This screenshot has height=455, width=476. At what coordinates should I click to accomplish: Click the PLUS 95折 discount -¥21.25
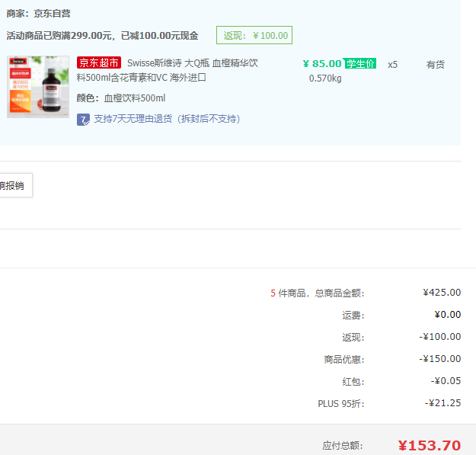point(443,403)
